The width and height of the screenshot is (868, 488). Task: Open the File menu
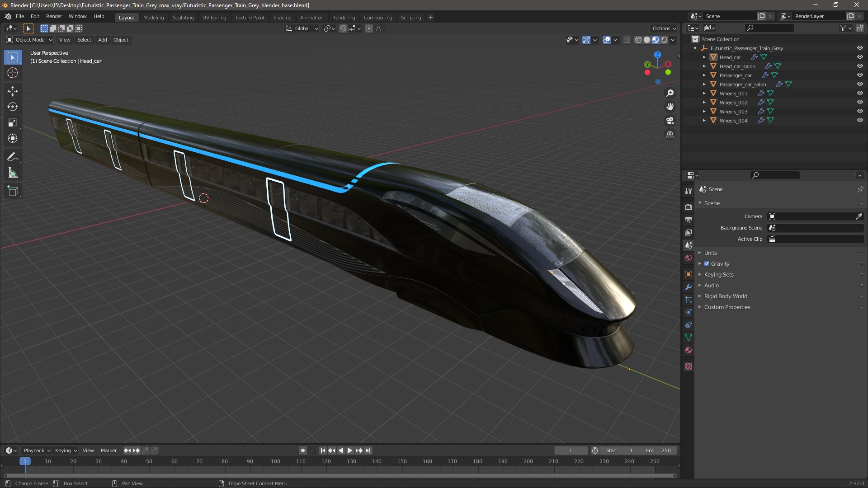click(20, 16)
